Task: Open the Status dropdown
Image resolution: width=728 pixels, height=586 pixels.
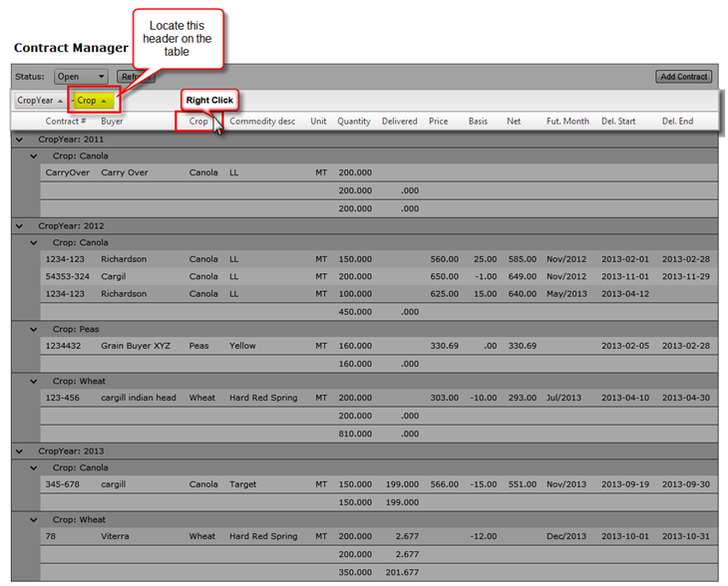Action: click(x=81, y=77)
